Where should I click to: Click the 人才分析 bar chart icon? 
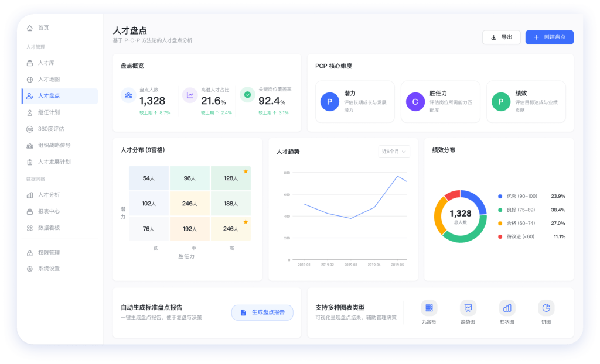pos(30,195)
